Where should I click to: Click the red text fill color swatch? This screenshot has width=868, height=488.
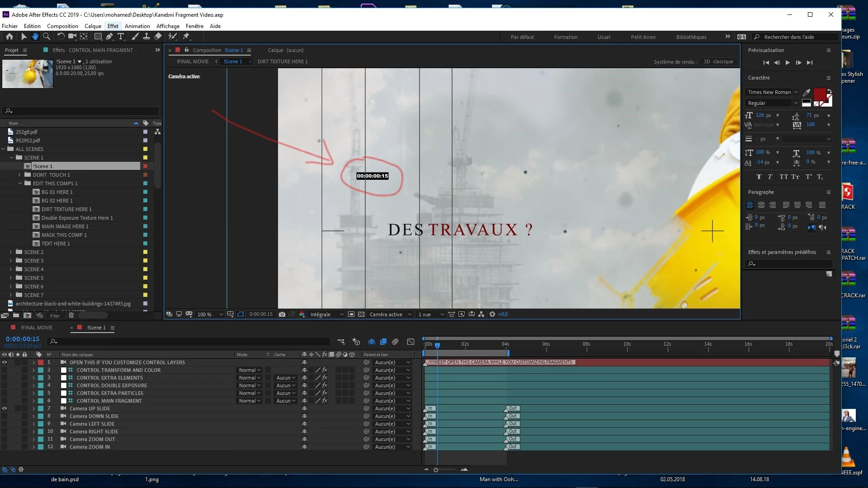(820, 94)
